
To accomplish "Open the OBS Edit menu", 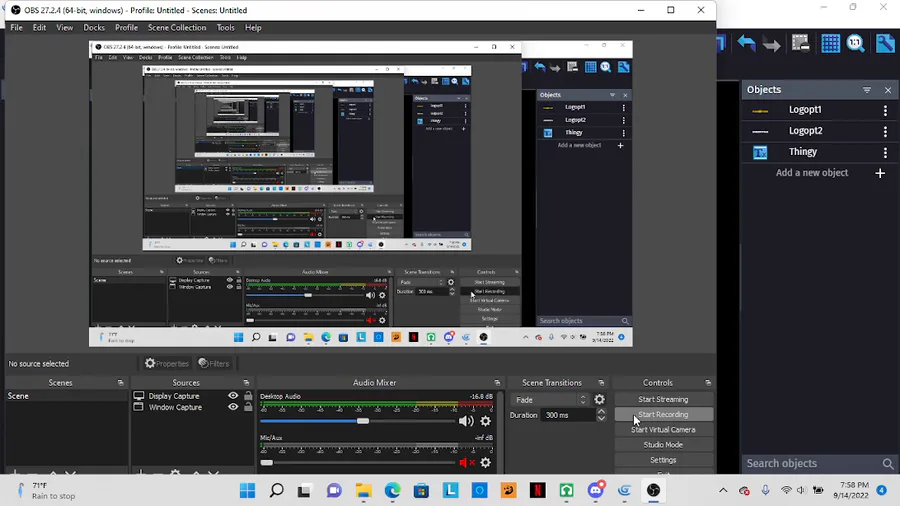I will (x=39, y=28).
